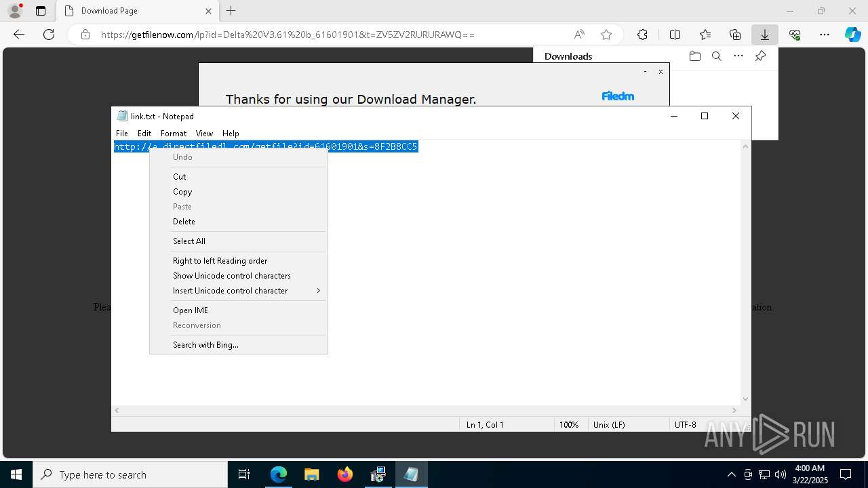Open Notepad File menu
This screenshot has height=488, width=868.
122,134
